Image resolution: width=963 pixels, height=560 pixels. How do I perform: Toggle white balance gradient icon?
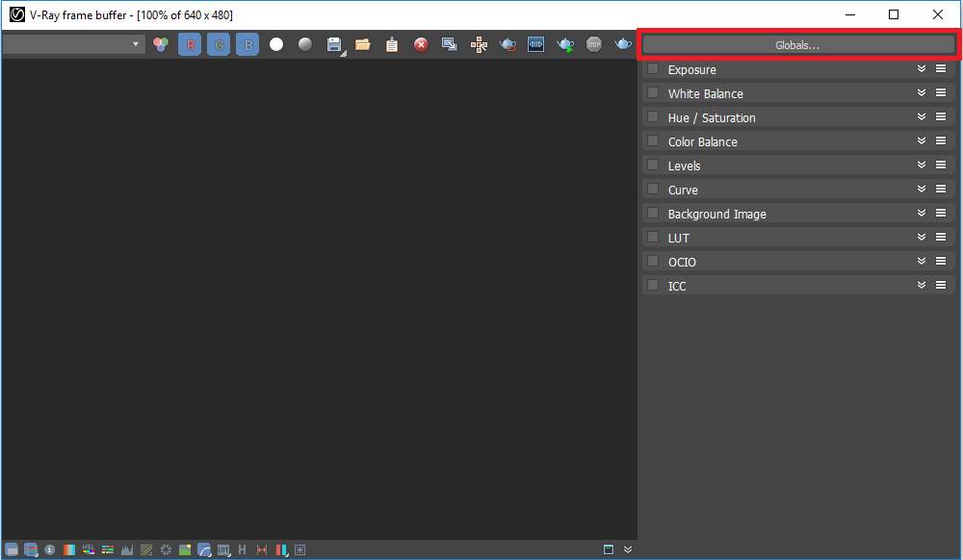point(68,549)
